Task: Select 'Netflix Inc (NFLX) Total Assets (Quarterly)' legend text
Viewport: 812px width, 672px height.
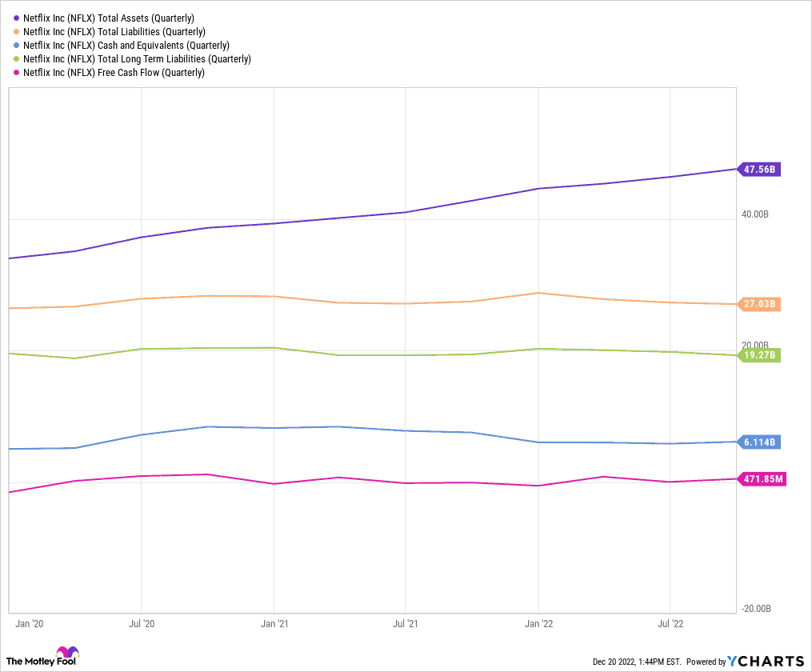Action: [x=109, y=18]
